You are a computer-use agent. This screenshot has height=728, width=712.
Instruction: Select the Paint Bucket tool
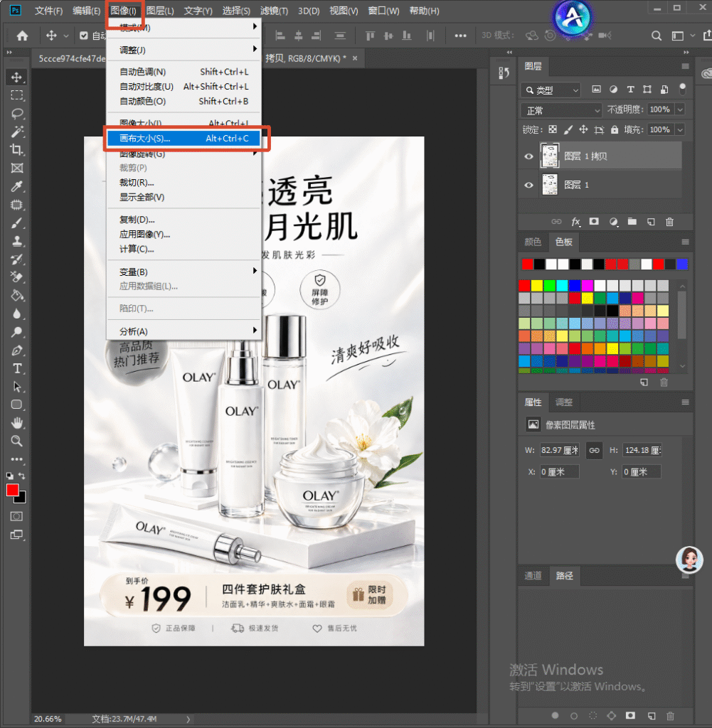pos(17,295)
